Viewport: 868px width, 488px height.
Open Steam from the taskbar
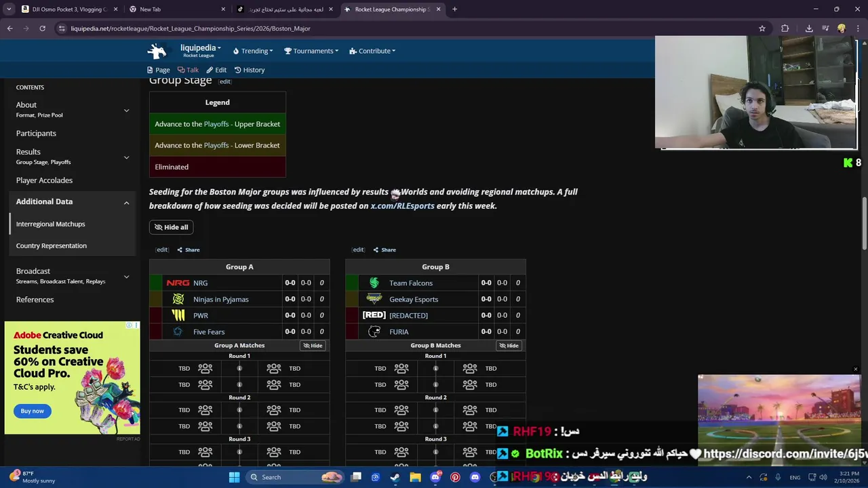[395, 477]
